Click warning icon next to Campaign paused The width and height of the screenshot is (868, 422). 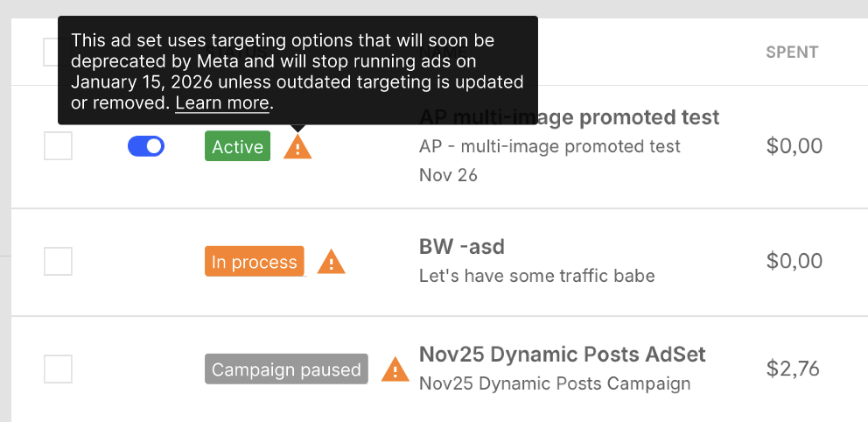pyautogui.click(x=395, y=369)
